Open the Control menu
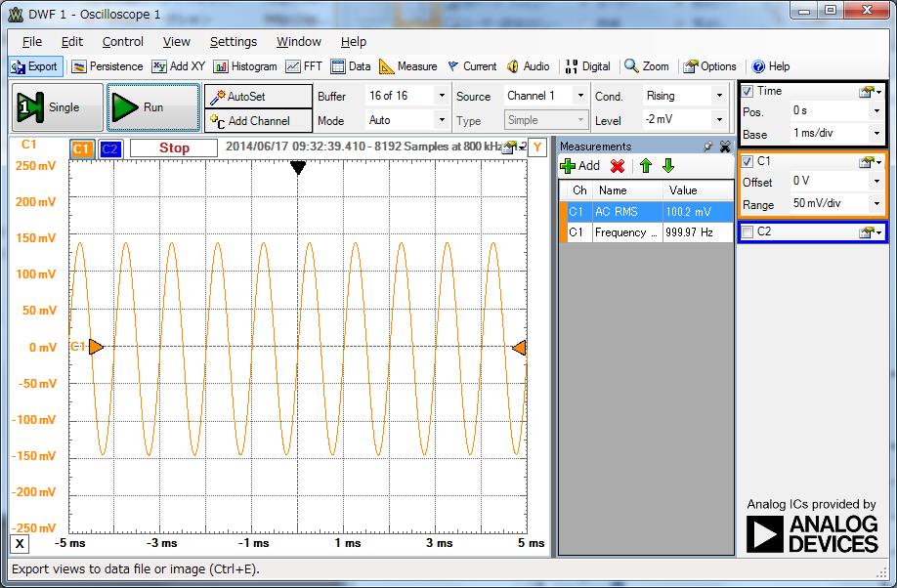Screen dimensions: 897x588 point(123,41)
